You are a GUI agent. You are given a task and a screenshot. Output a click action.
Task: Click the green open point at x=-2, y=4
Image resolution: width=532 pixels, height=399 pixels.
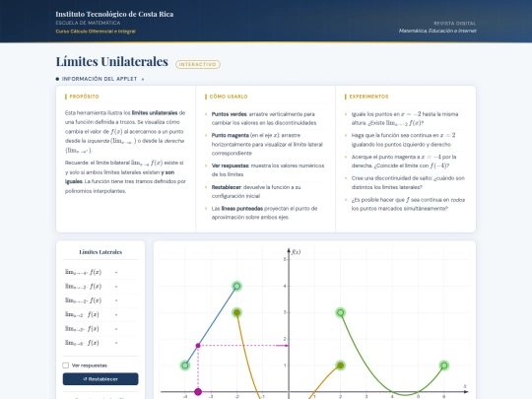click(x=236, y=286)
